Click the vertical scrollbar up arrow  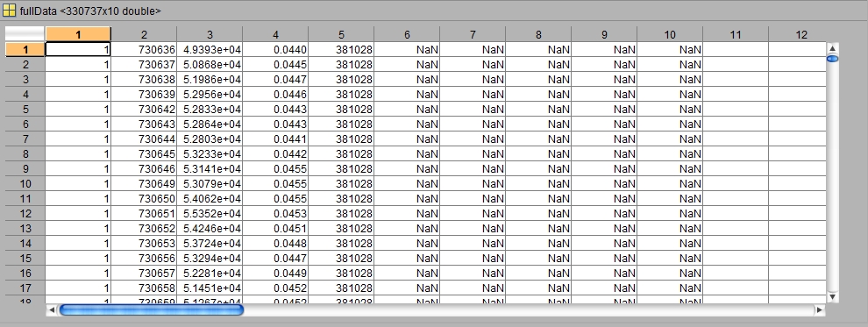(832, 49)
